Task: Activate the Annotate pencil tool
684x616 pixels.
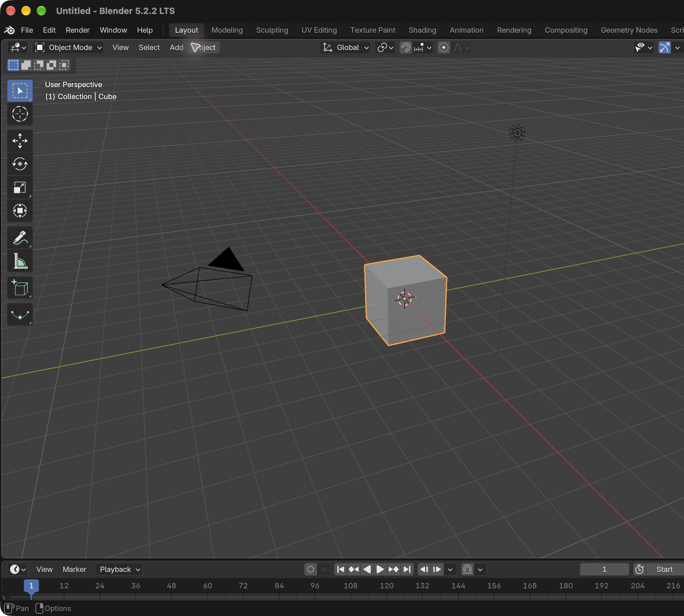Action: [x=20, y=238]
